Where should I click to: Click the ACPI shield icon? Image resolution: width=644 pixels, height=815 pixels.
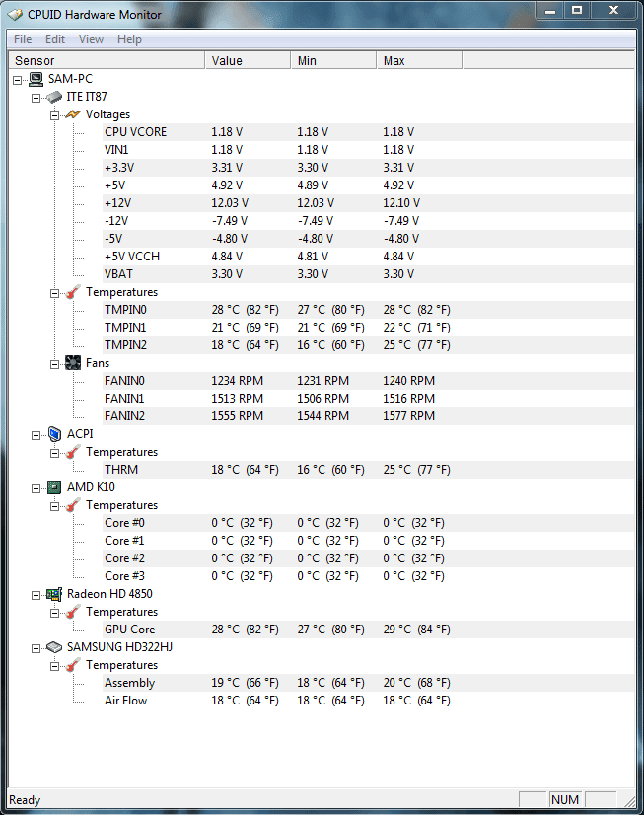[x=54, y=434]
